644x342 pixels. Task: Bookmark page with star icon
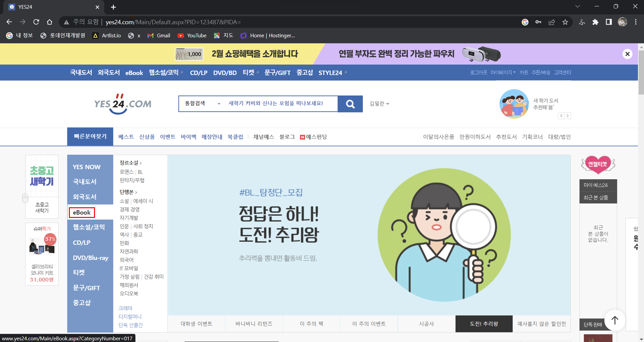tap(565, 22)
